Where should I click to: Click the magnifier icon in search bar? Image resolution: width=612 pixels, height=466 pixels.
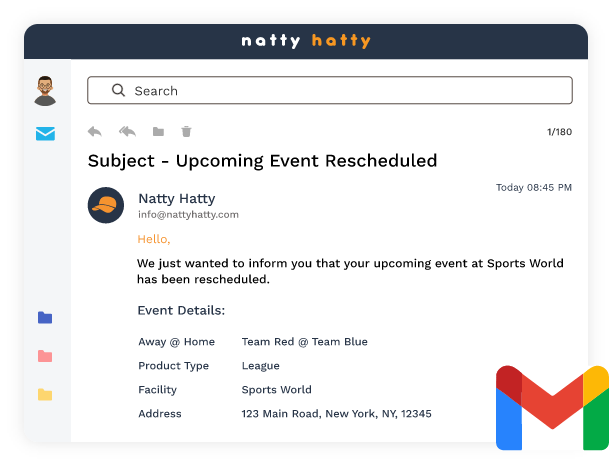point(118,90)
